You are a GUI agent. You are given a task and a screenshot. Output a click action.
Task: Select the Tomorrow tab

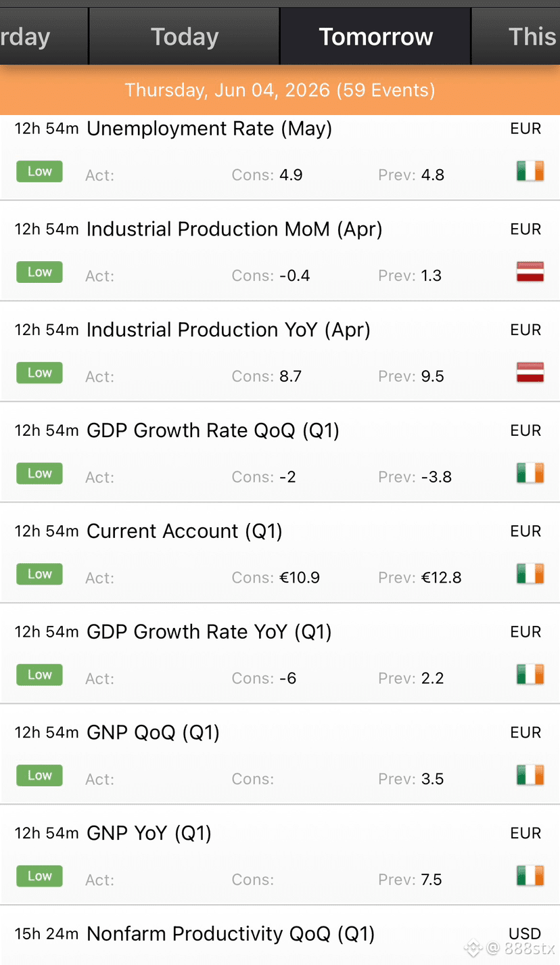click(375, 37)
